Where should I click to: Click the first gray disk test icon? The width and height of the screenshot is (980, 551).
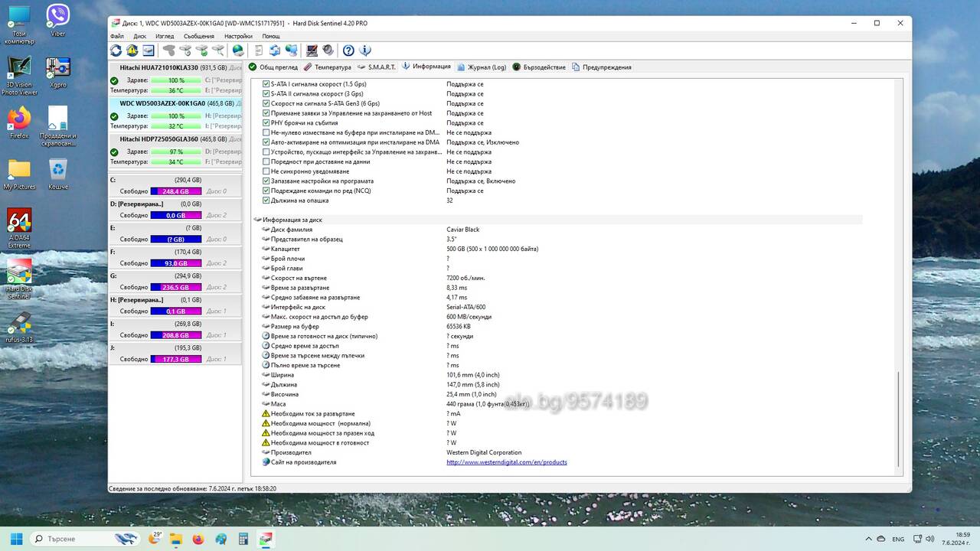click(169, 51)
